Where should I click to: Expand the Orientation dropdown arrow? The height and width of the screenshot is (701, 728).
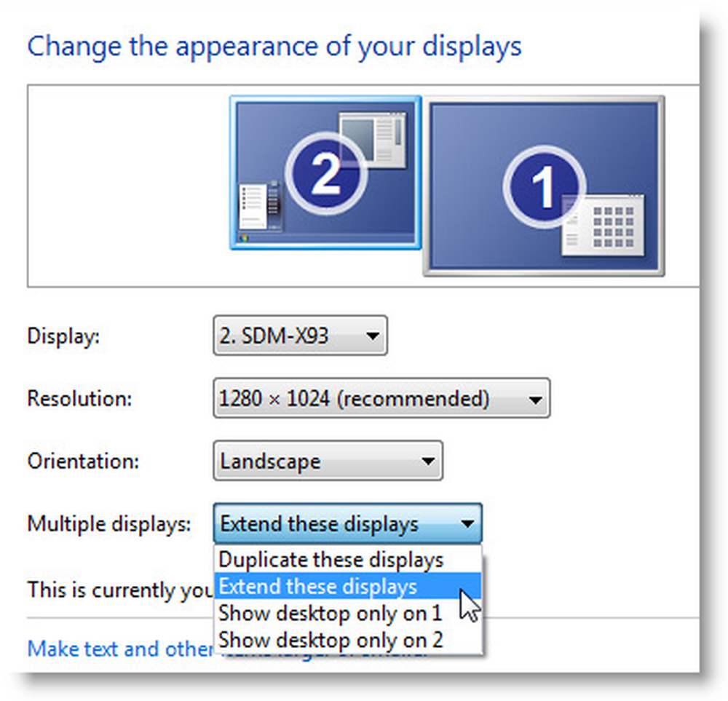427,462
